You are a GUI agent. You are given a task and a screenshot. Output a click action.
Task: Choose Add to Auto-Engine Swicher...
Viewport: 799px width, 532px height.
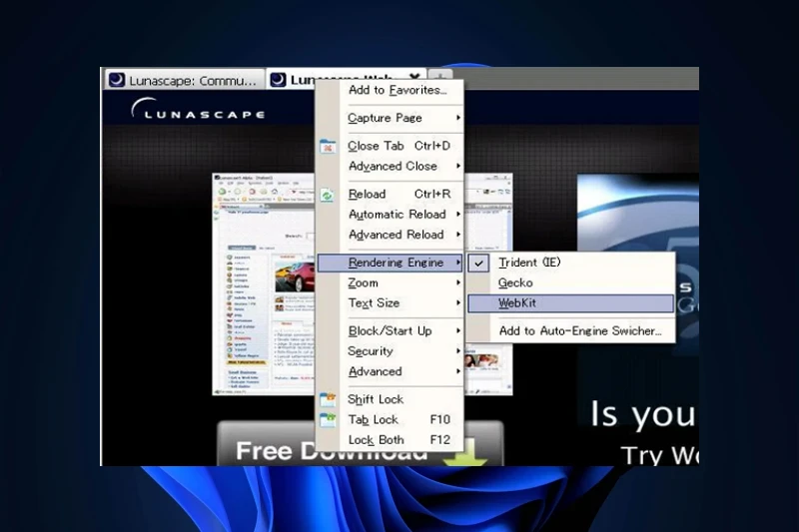click(571, 331)
